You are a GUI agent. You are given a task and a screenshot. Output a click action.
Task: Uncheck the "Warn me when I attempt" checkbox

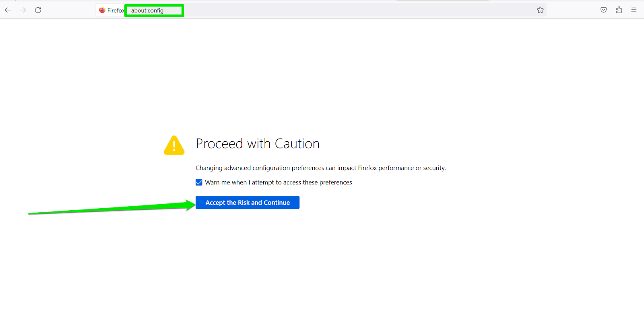[x=199, y=182]
